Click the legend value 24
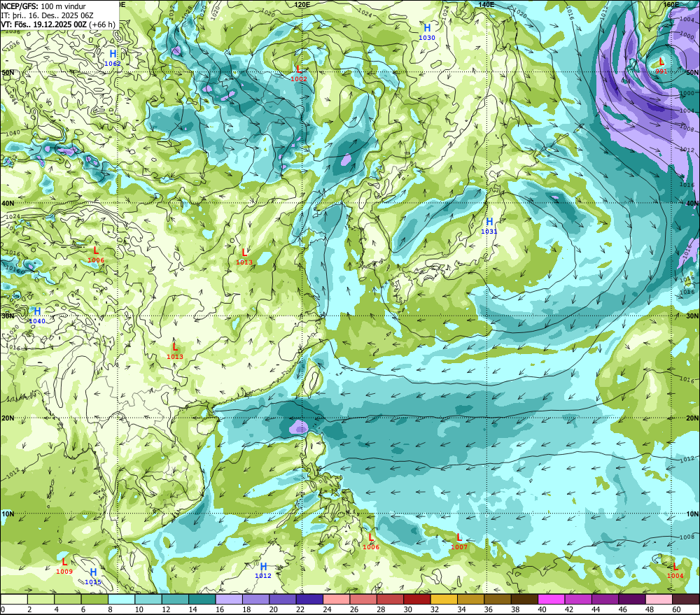The image size is (700, 615). click(327, 609)
